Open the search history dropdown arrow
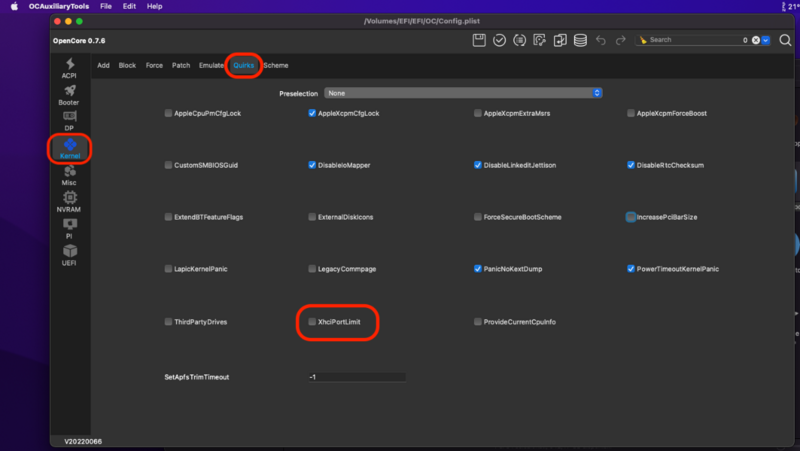The width and height of the screenshot is (800, 451). tap(765, 40)
